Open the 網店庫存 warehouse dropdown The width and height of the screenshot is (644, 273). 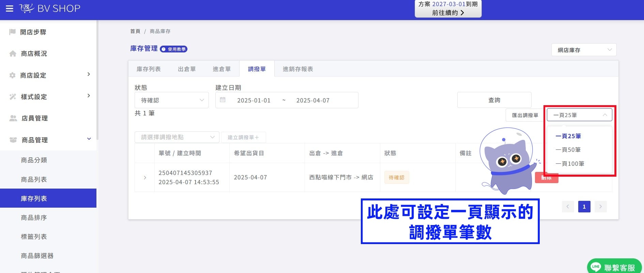tap(584, 50)
